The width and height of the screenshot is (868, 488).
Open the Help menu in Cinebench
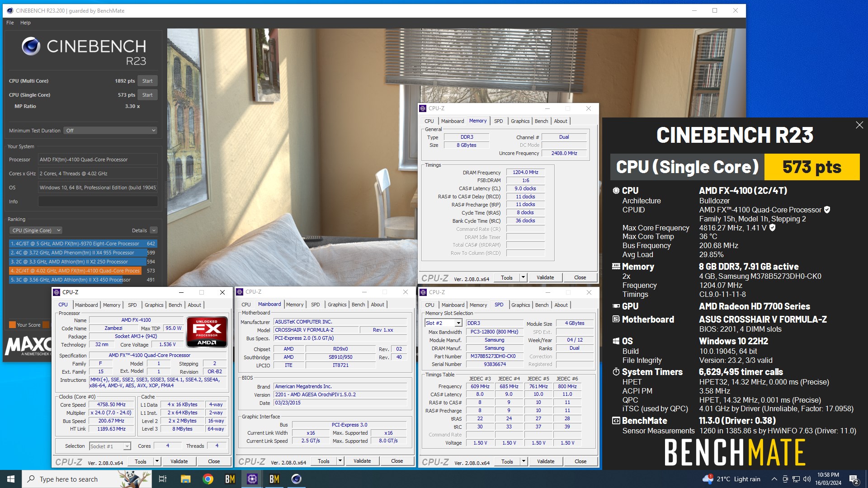tap(25, 23)
